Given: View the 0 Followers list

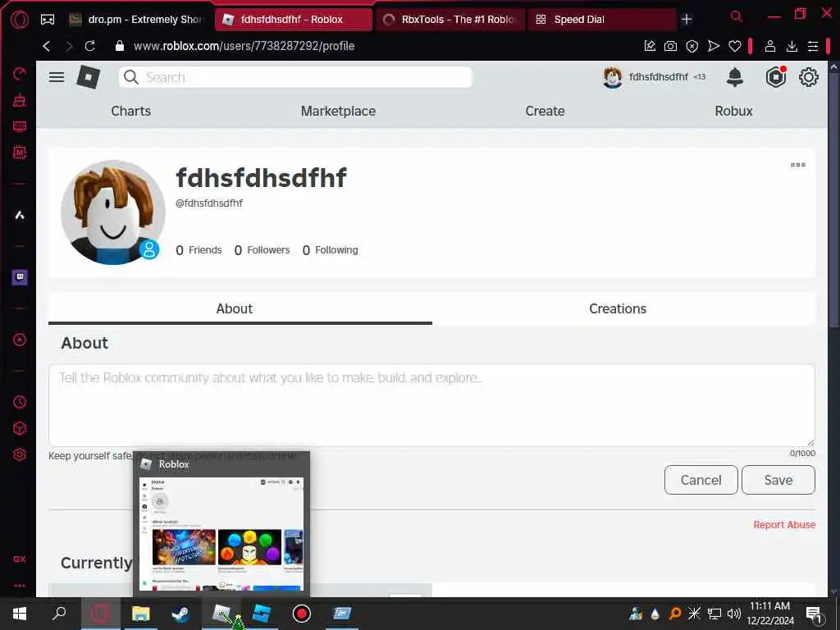Looking at the screenshot, I should point(262,250).
